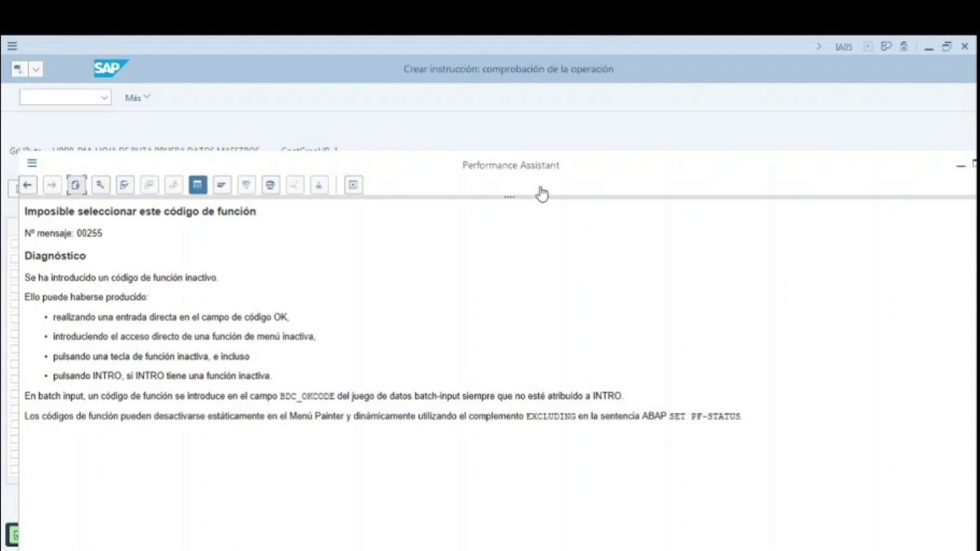The image size is (980, 551).
Task: Click the line 'Ello puede haberse producido:'
Action: click(86, 297)
